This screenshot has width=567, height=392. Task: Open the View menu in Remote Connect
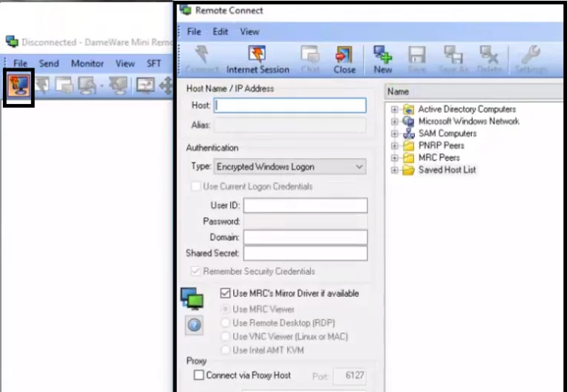coord(249,32)
